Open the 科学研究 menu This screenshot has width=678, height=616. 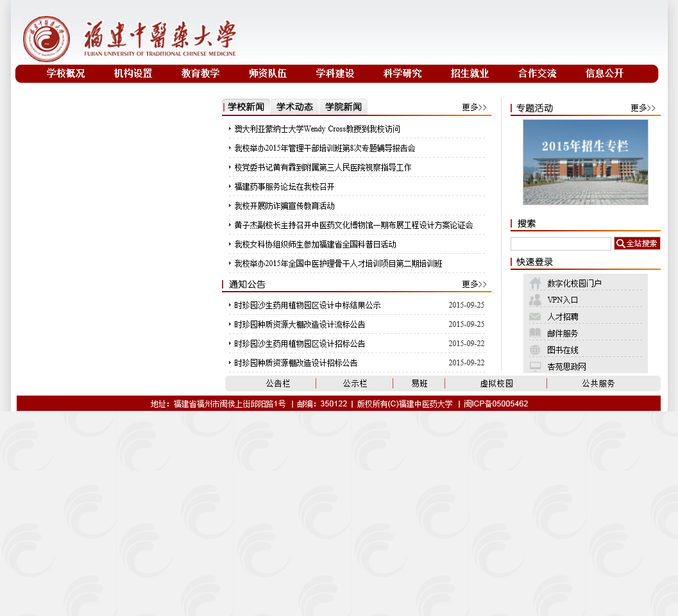click(x=403, y=74)
